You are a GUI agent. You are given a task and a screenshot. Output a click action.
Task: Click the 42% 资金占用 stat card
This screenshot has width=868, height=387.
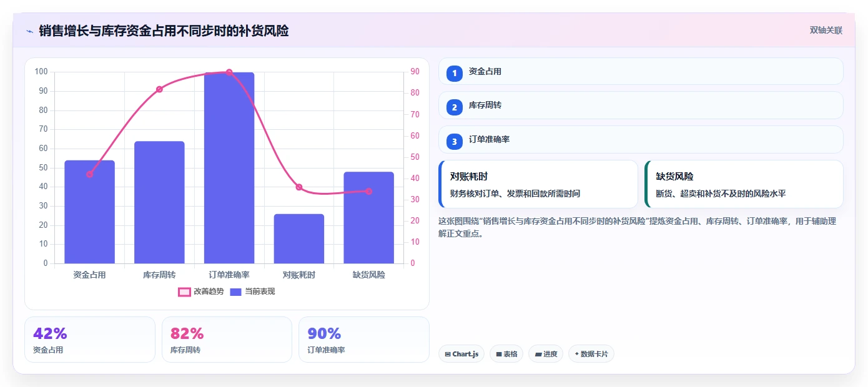[x=90, y=340]
